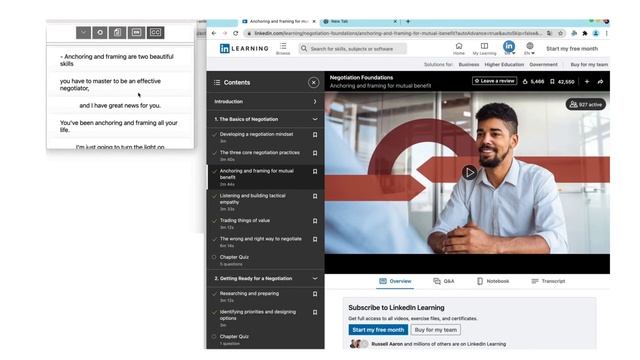Play the video with center play button

(x=469, y=173)
